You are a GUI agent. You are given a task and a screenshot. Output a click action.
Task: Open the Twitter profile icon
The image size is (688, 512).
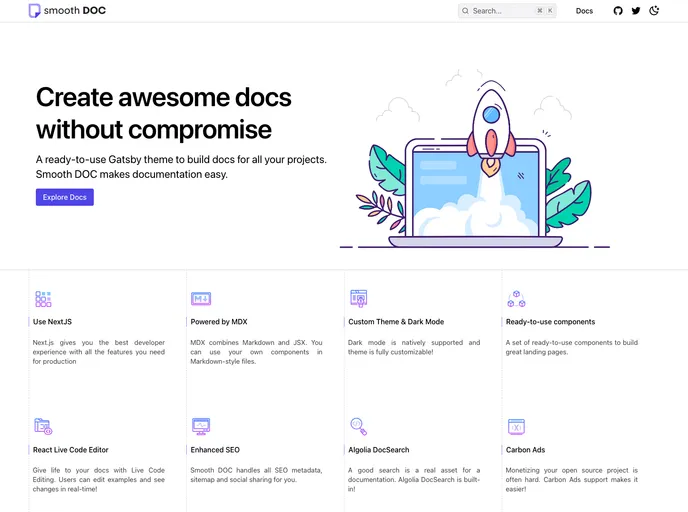(636, 11)
